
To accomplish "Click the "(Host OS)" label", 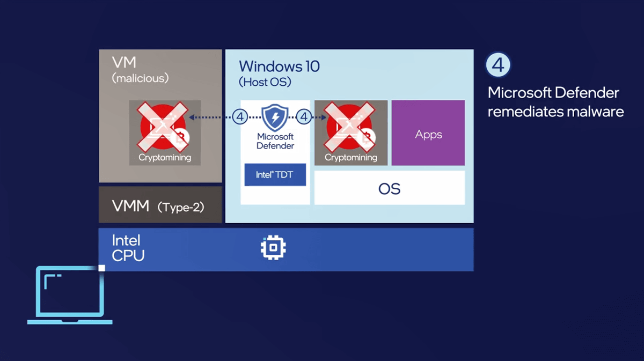I will click(265, 83).
